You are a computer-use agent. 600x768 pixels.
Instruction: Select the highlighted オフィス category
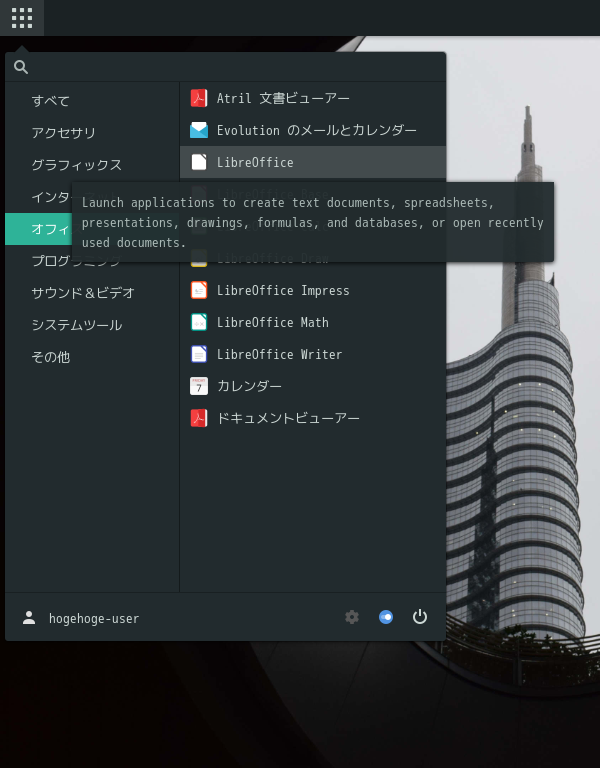point(38,229)
